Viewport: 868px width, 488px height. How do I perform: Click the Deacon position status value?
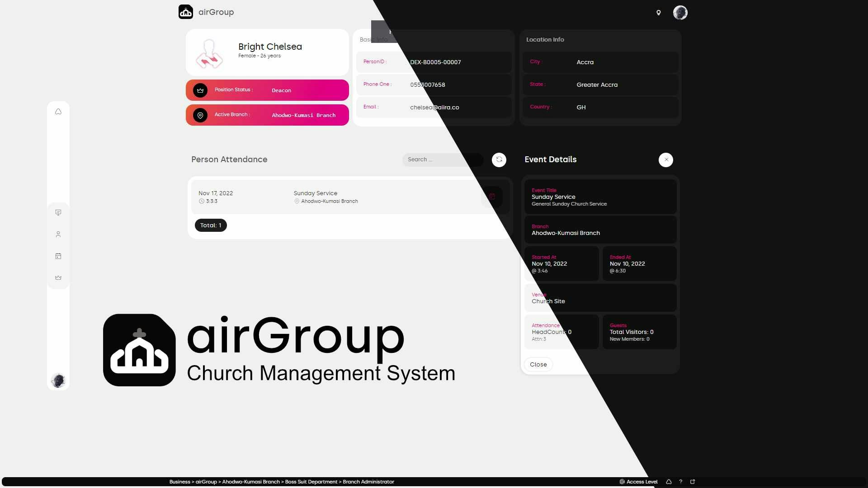click(x=281, y=90)
